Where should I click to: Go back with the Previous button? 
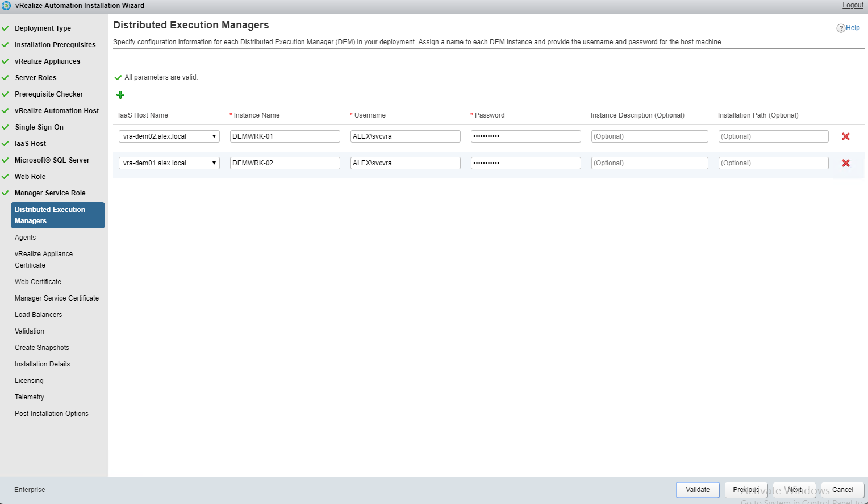tap(745, 490)
